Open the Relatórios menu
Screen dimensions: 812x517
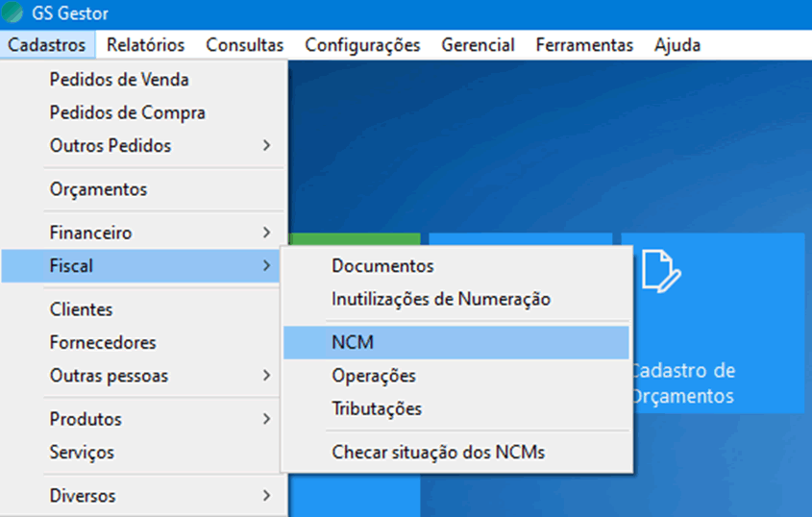[145, 45]
